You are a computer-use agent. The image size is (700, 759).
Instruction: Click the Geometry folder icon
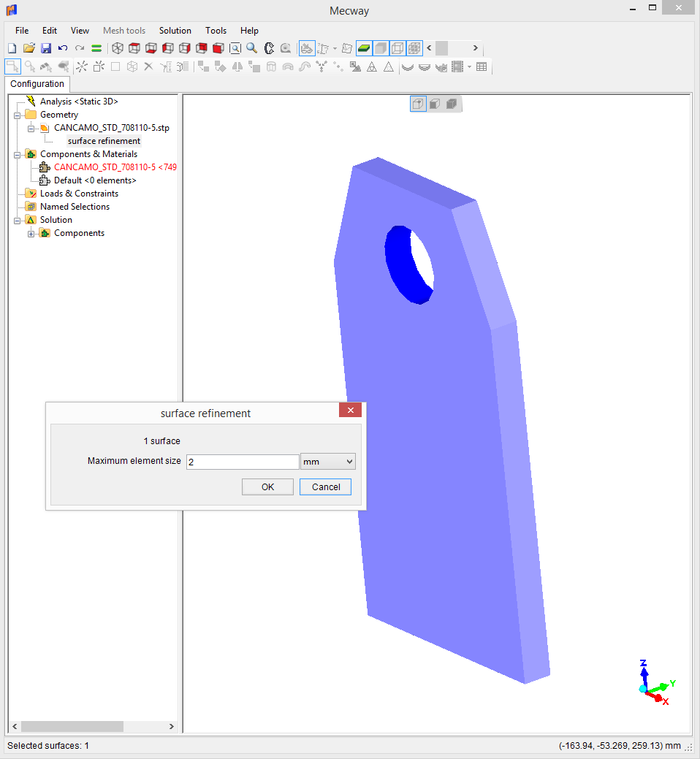[x=31, y=114]
